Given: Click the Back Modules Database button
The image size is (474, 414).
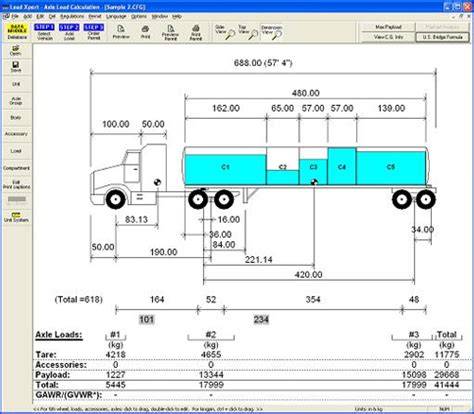Looking at the screenshot, I should click(17, 32).
